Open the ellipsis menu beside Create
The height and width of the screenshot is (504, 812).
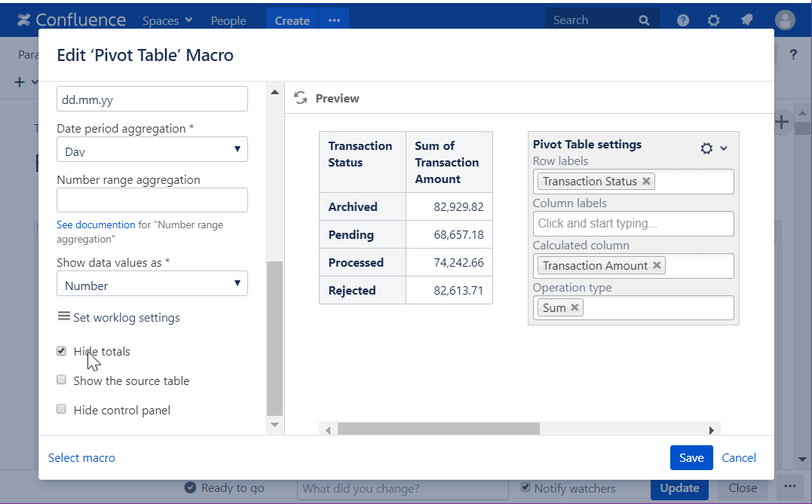tap(334, 20)
